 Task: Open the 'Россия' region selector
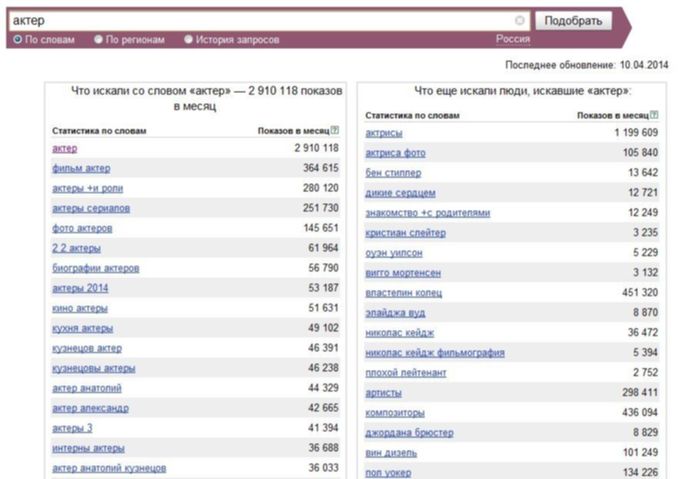[513, 39]
